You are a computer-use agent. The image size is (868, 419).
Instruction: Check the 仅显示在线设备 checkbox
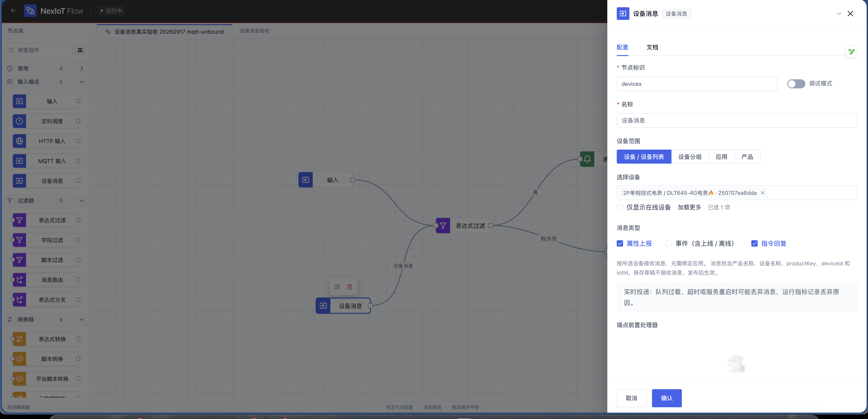[x=620, y=207]
